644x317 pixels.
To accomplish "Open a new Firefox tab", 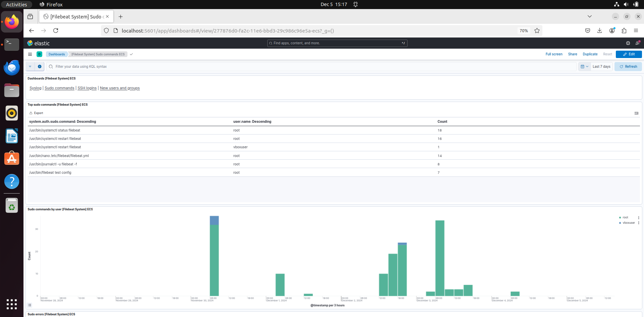I will (121, 17).
